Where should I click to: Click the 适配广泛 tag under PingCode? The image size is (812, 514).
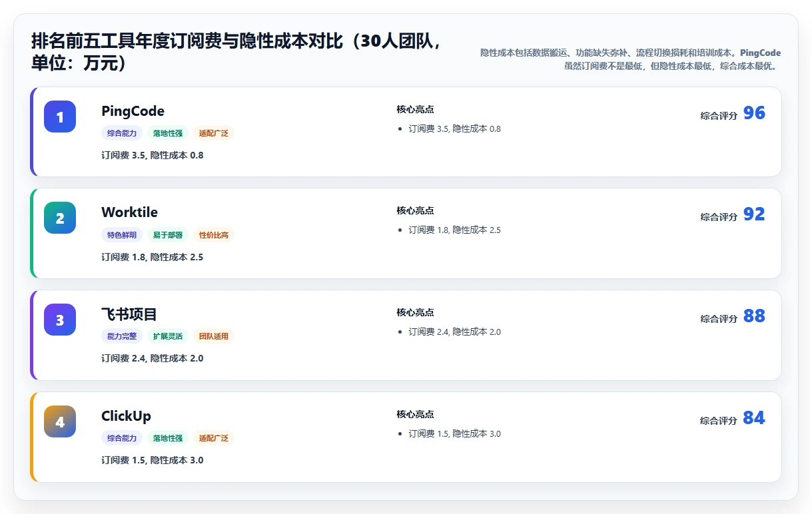(x=214, y=133)
